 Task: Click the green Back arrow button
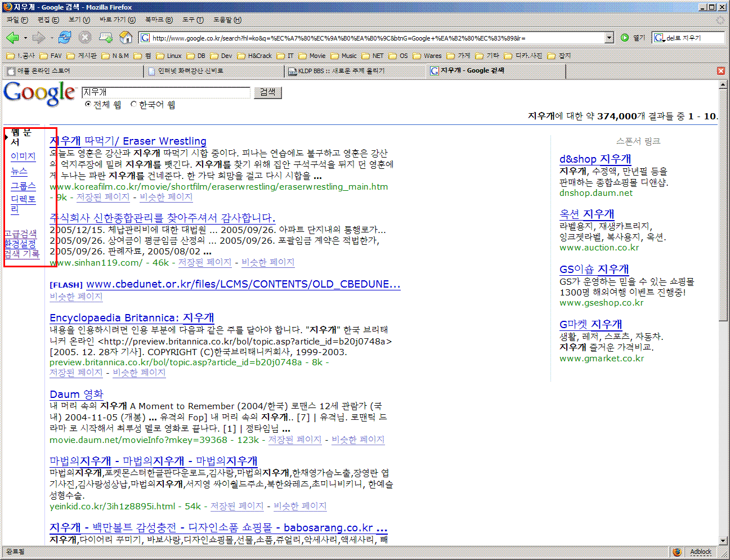(12, 38)
